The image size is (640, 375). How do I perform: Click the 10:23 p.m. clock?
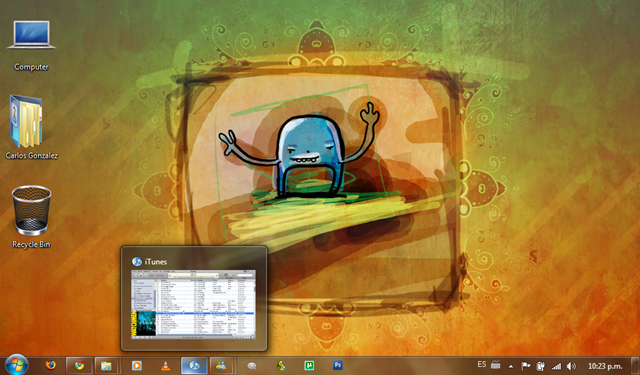(x=605, y=366)
